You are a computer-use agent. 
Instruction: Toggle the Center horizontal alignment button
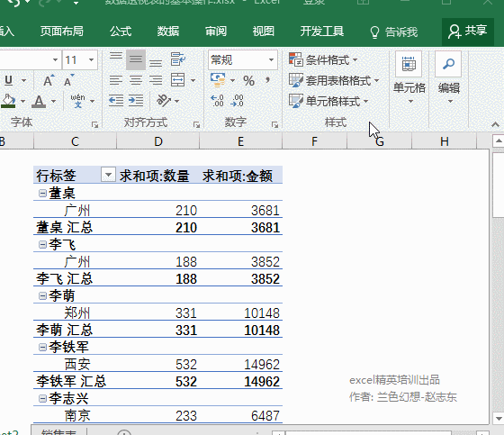(136, 80)
